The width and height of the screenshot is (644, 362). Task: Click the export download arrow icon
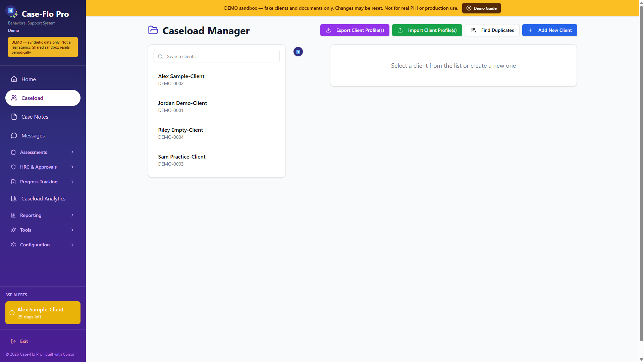pos(329,30)
